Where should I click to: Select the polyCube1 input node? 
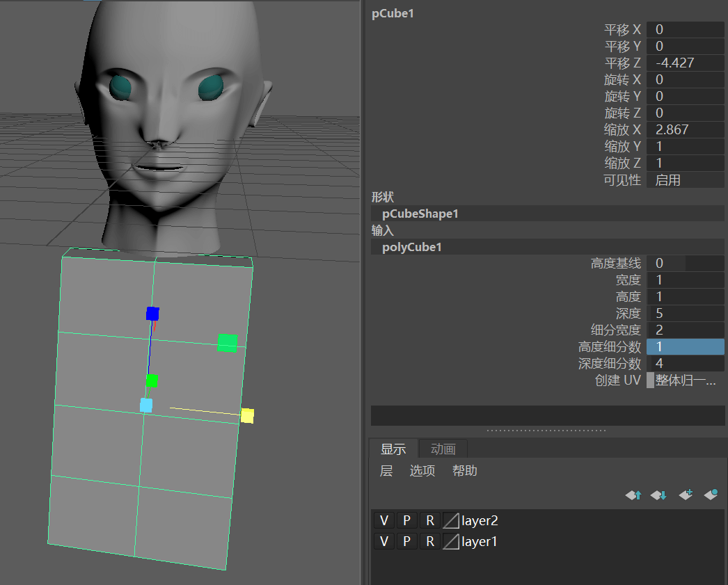tap(412, 247)
